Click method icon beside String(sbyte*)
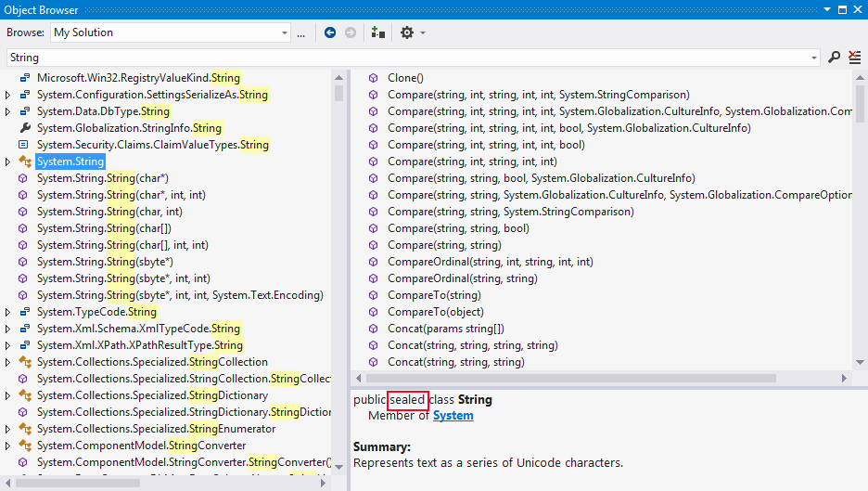Image resolution: width=868 pixels, height=491 pixels. point(22,262)
